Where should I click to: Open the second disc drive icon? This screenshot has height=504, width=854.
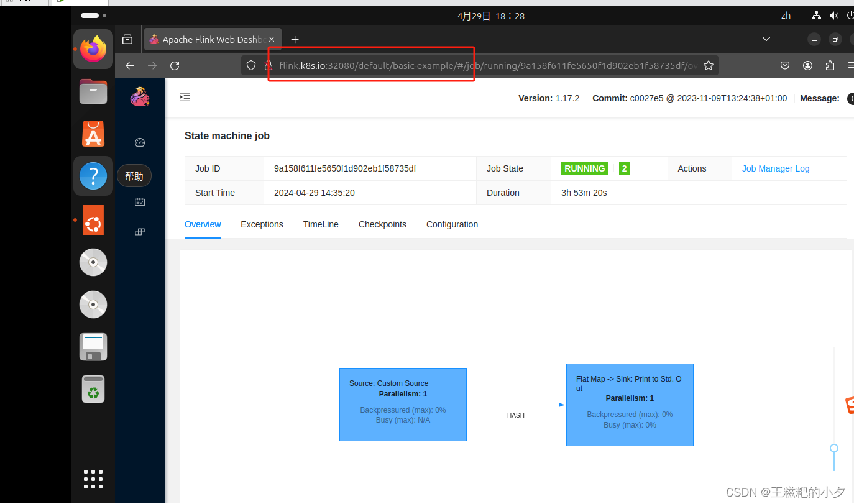pos(93,305)
